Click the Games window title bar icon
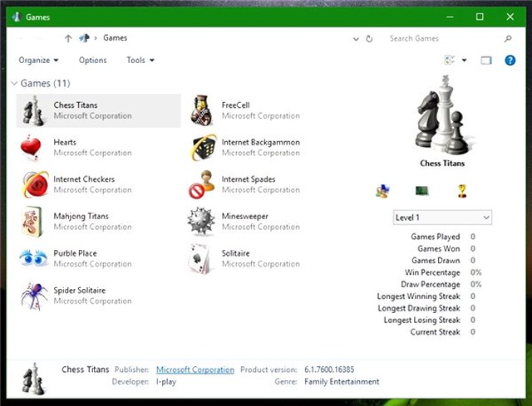This screenshot has height=406, width=532. coord(17,17)
